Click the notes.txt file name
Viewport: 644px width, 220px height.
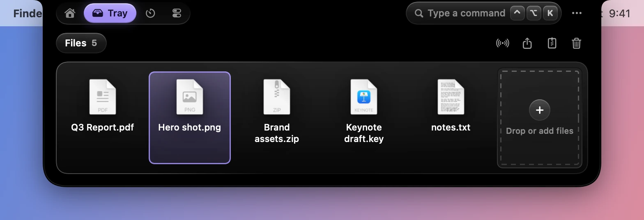[451, 127]
